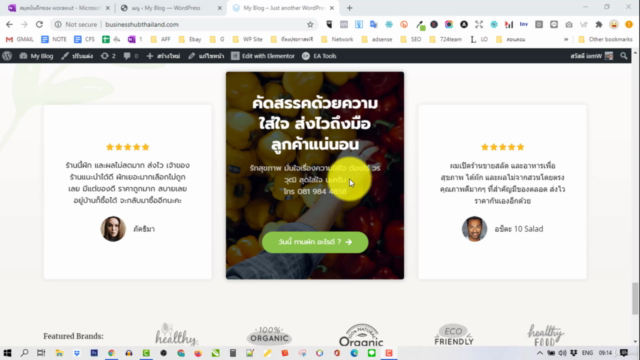Click Edit with Elementor
640x360 pixels.
coord(262,56)
